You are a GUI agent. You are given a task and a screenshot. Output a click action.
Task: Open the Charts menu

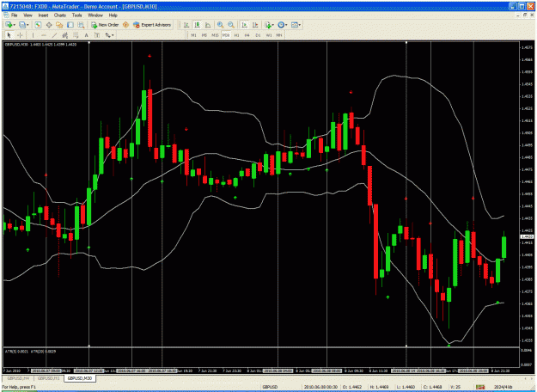[x=60, y=15]
